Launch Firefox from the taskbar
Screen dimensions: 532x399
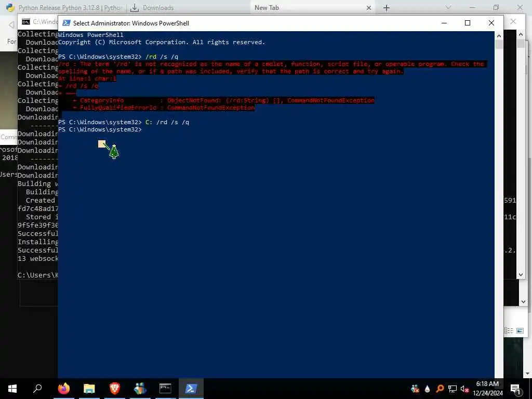click(x=64, y=389)
